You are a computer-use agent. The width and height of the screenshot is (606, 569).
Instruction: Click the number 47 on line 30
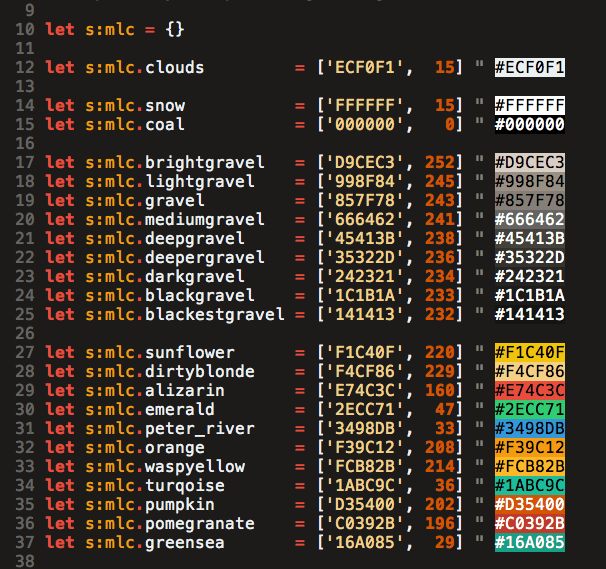(x=445, y=409)
